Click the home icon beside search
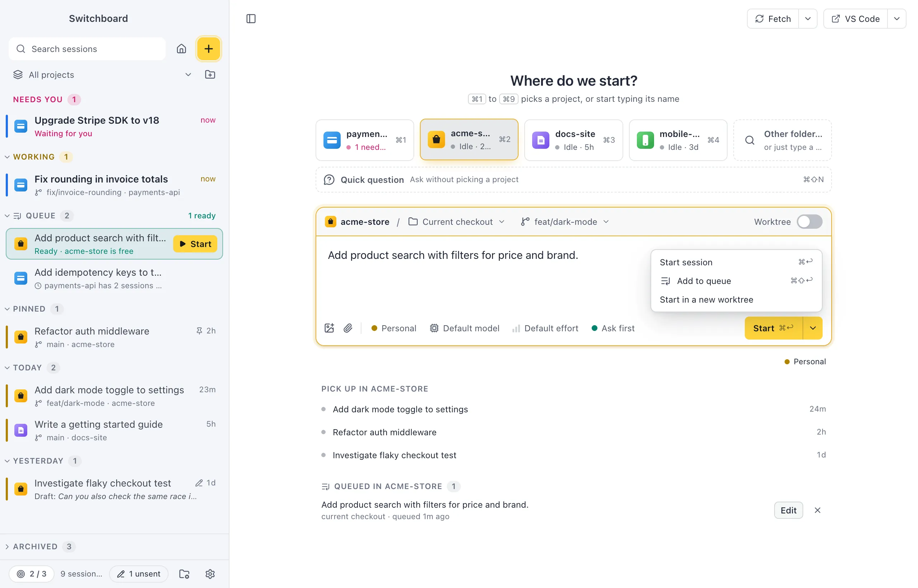The width and height of the screenshot is (918, 588). (181, 49)
